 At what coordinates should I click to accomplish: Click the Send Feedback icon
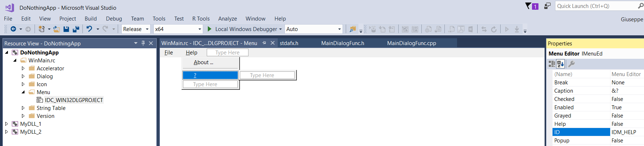(547, 6)
